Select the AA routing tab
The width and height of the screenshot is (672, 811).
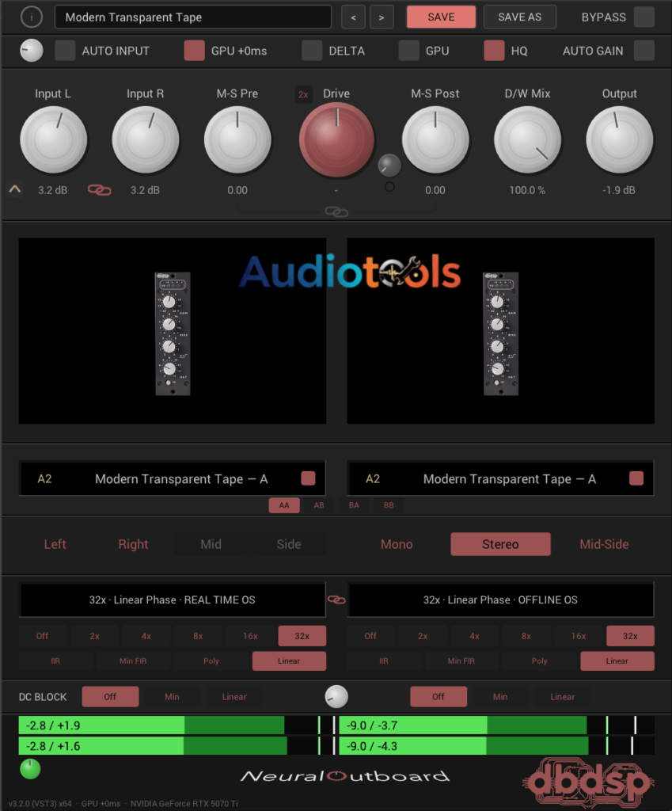(284, 504)
